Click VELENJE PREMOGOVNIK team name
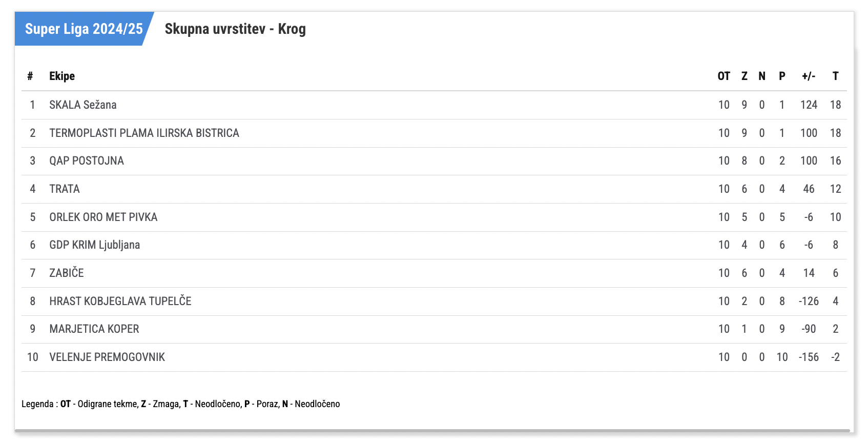 (x=107, y=357)
